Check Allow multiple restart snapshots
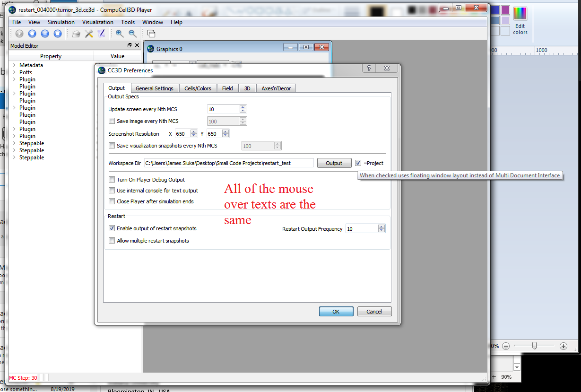This screenshot has width=581, height=392. (112, 240)
